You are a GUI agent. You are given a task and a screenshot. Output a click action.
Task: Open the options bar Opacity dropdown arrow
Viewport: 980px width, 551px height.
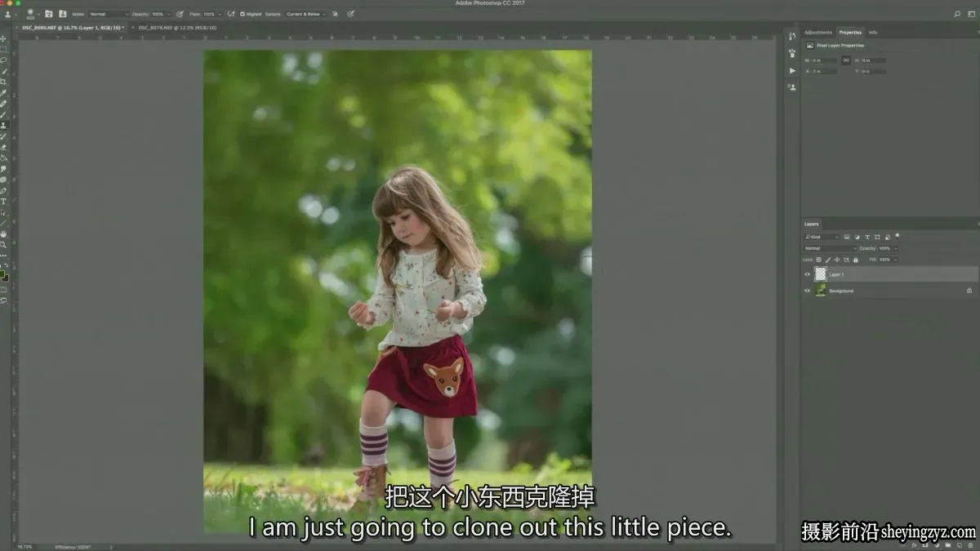[168, 14]
